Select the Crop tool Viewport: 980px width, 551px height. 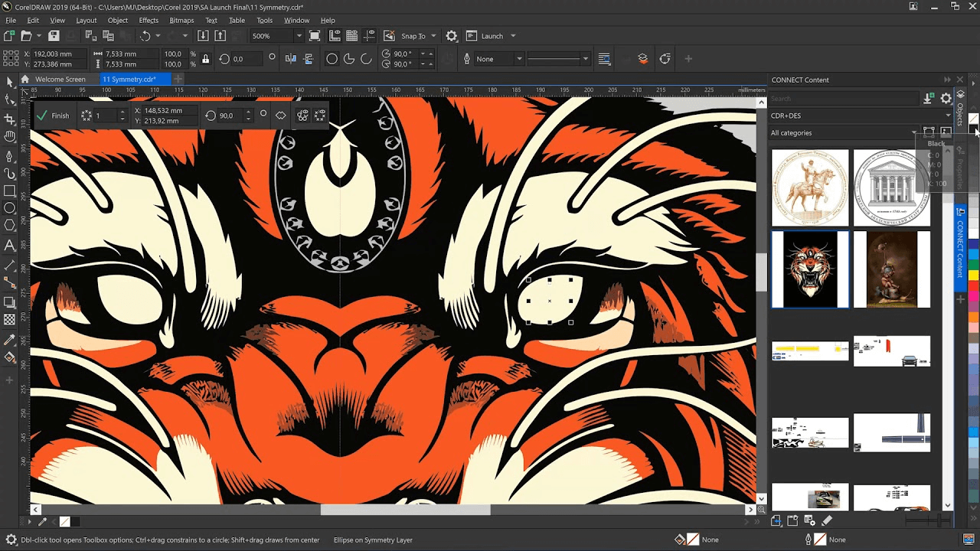tap(10, 119)
